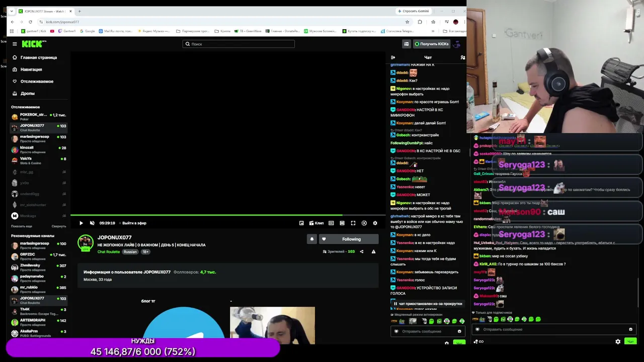This screenshot has height=362, width=644.
Task: Open kinozall followed channel
Action: tap(39, 149)
